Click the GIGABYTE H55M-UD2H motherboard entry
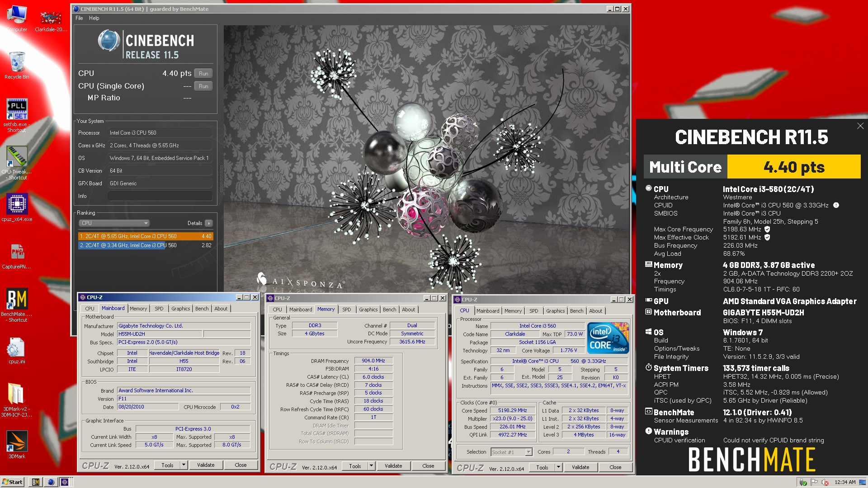 [763, 313]
